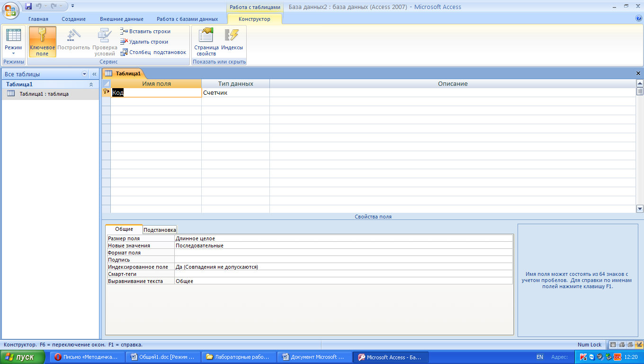Switch to PivotTable view in status bar
The height and width of the screenshot is (364, 644).
(622, 345)
